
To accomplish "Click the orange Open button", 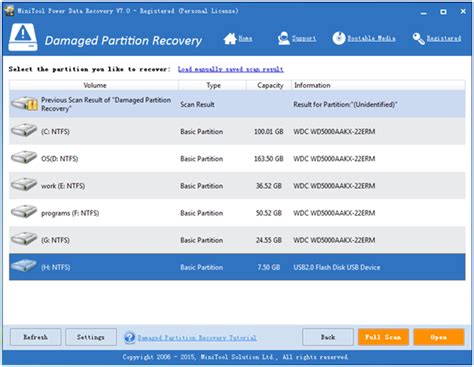I will coord(439,337).
